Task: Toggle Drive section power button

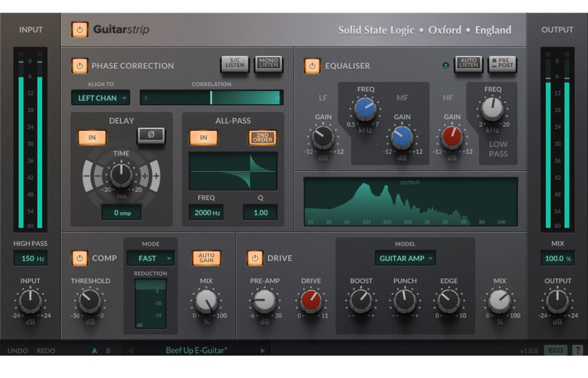Action: click(x=255, y=258)
